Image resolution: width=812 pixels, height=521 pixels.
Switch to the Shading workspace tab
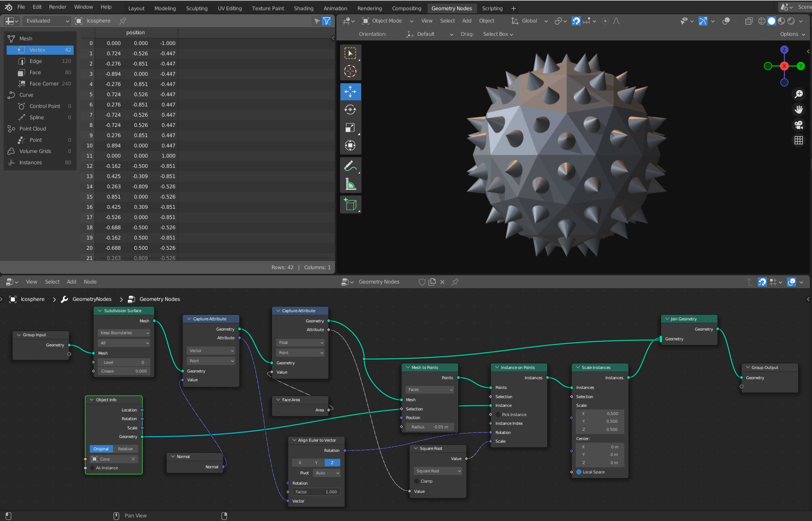coord(303,8)
